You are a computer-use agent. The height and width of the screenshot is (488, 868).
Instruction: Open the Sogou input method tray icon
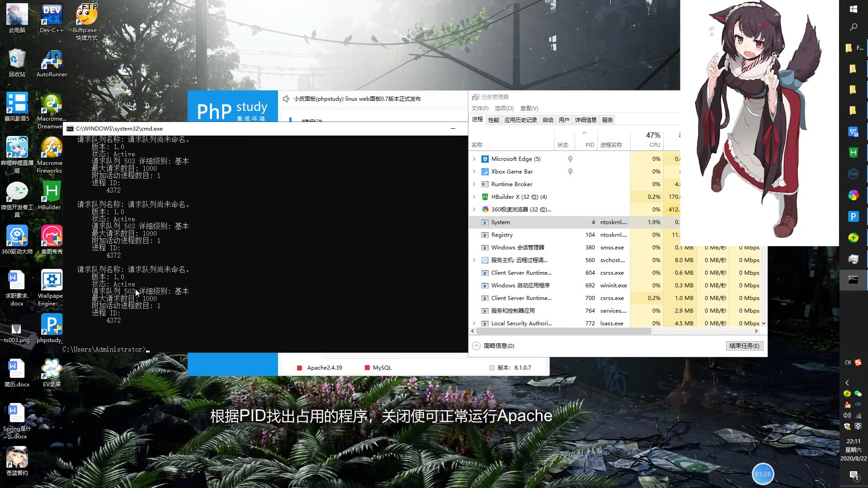tap(858, 362)
